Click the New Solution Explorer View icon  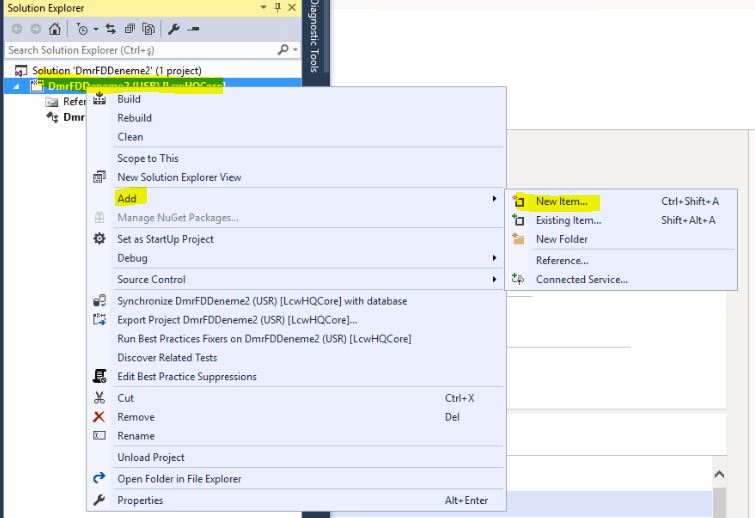(x=99, y=177)
